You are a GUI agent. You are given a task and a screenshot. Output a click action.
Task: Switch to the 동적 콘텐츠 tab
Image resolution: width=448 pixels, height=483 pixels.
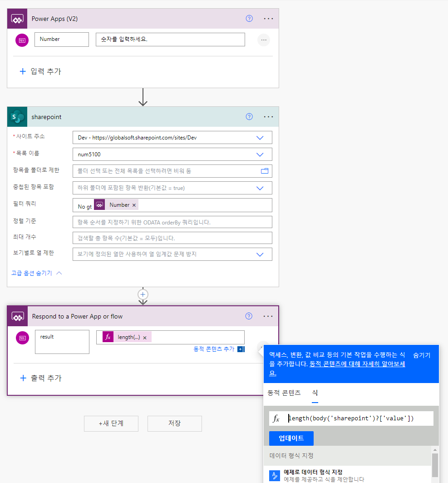284,393
